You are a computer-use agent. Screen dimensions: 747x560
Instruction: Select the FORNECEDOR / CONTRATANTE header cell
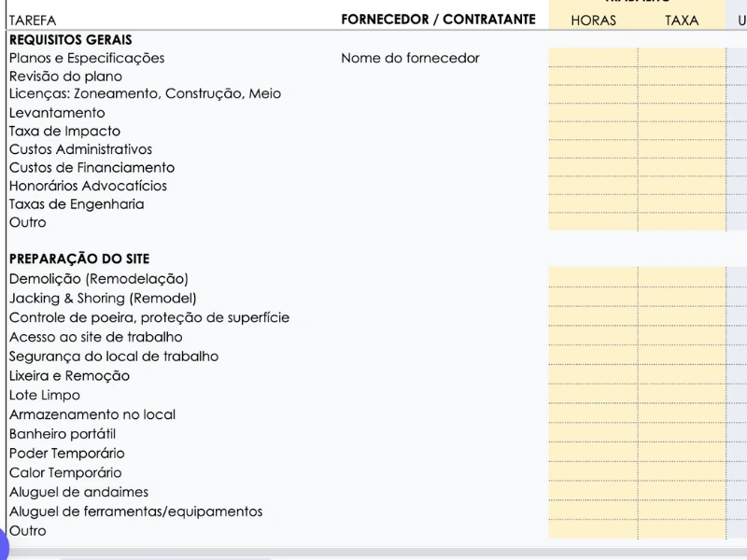[x=438, y=20]
